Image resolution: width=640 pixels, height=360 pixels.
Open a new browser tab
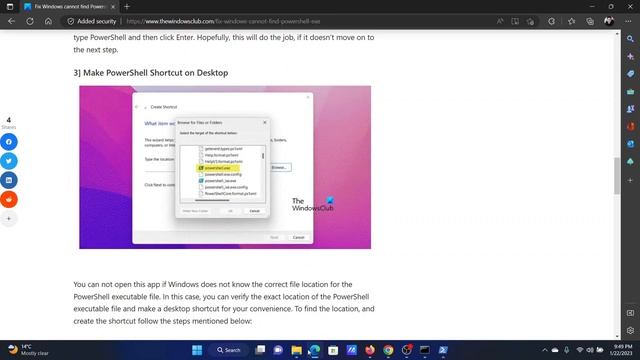[127, 7]
